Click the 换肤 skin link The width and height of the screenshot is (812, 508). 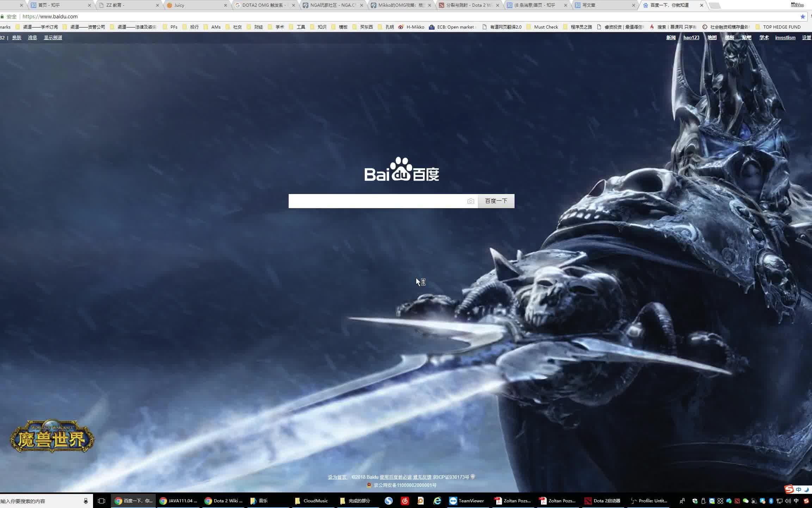tap(17, 37)
